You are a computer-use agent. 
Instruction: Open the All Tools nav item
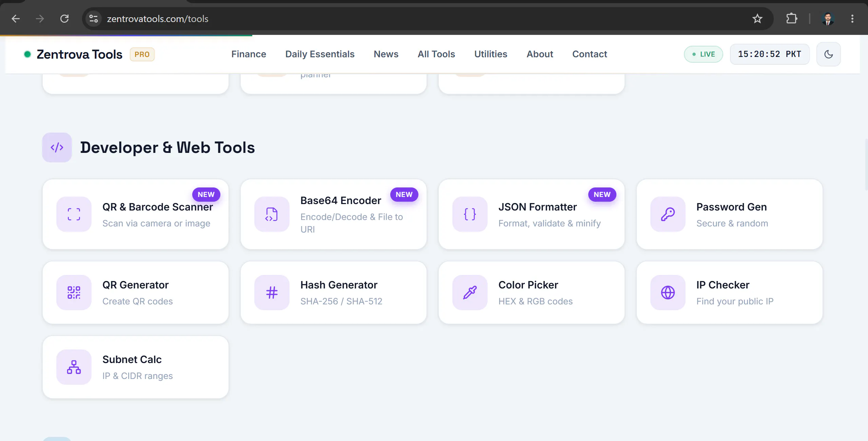tap(436, 54)
